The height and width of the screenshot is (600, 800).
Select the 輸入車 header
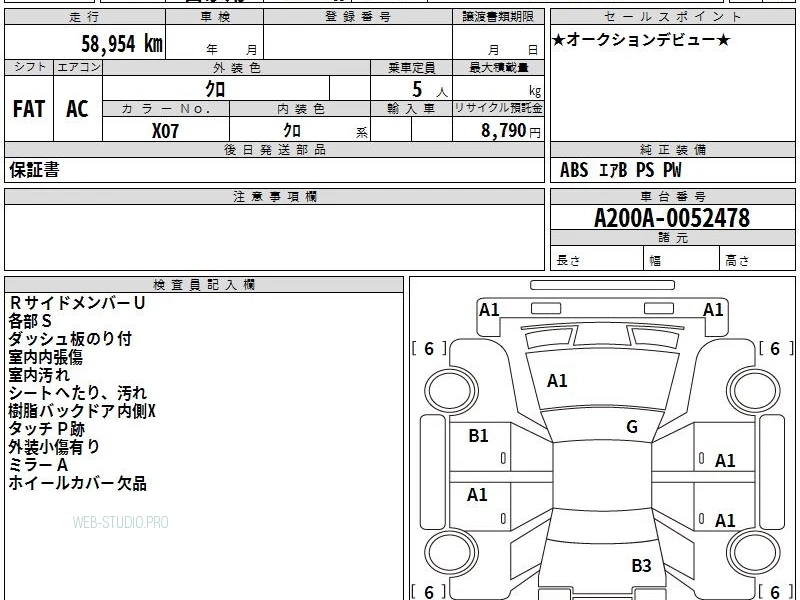411,109
